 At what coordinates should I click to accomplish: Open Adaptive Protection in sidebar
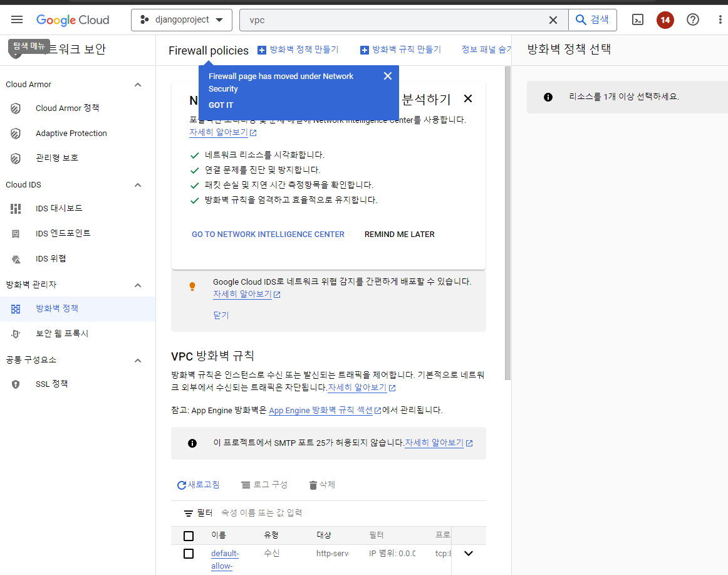(71, 134)
